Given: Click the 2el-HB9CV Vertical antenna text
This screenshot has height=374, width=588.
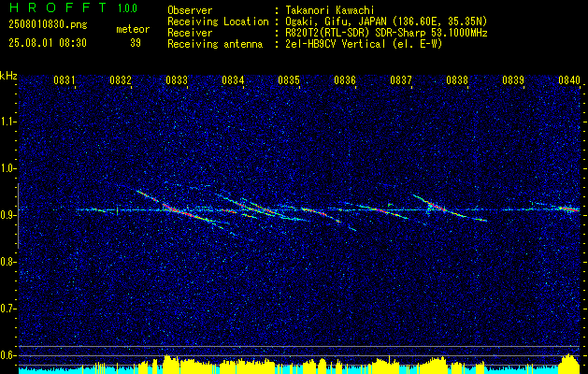Looking at the screenshot, I should [x=364, y=44].
